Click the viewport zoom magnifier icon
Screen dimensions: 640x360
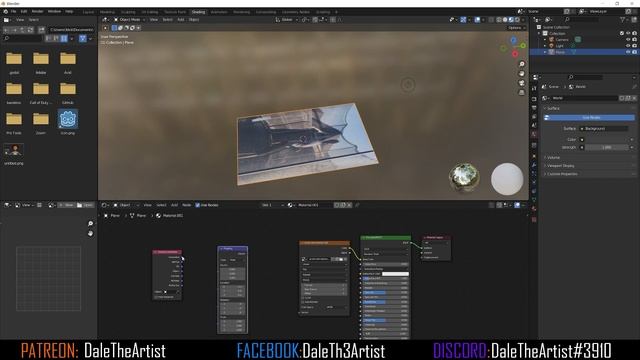click(x=522, y=64)
